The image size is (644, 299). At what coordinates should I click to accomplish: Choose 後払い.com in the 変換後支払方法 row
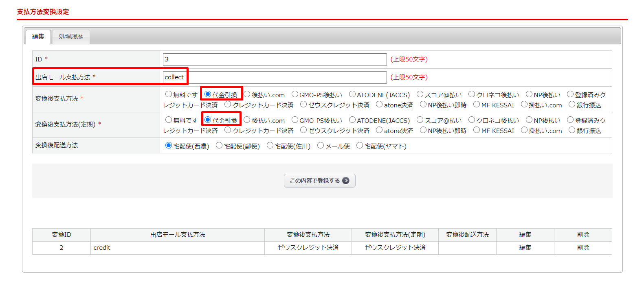[247, 94]
